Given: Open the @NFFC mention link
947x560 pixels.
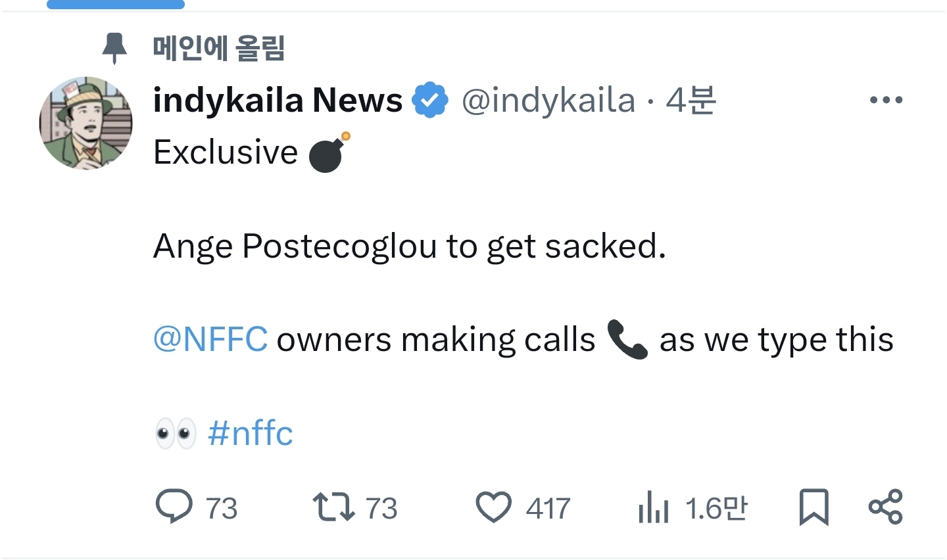Looking at the screenshot, I should pos(210,340).
